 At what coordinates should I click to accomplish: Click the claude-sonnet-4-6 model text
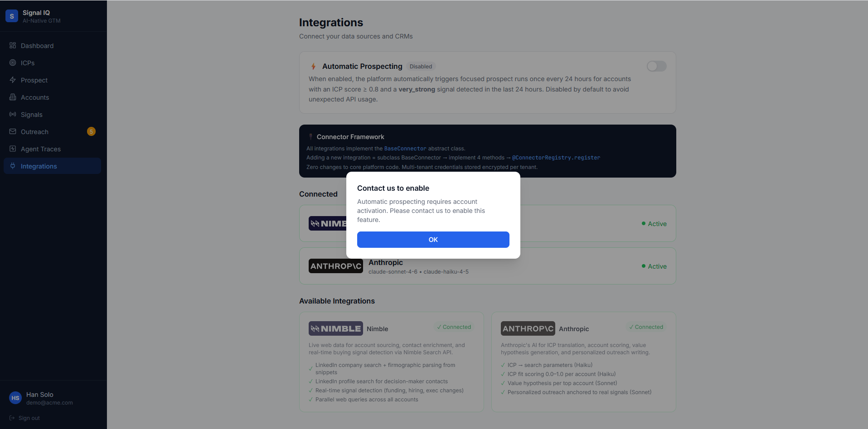tap(393, 272)
